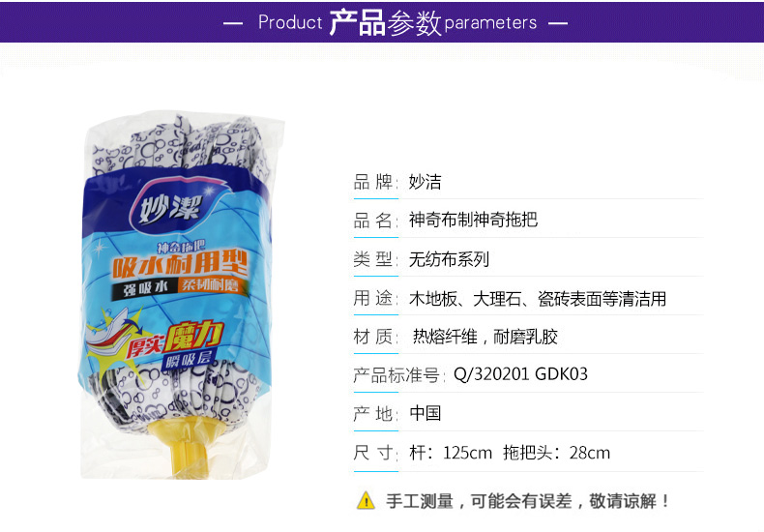This screenshot has width=764, height=532.
Task: Click the word parameters in purple banner
Action: click(x=490, y=23)
